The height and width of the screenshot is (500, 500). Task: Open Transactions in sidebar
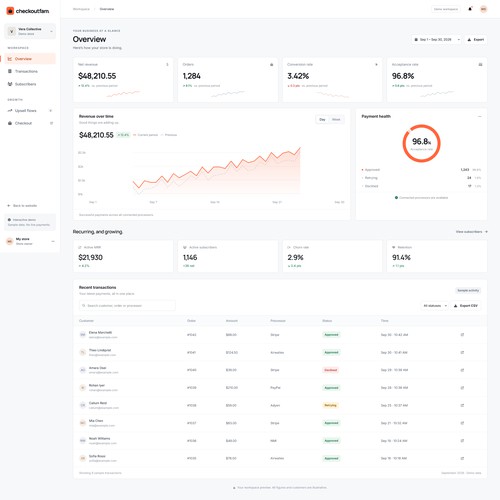tap(30, 71)
